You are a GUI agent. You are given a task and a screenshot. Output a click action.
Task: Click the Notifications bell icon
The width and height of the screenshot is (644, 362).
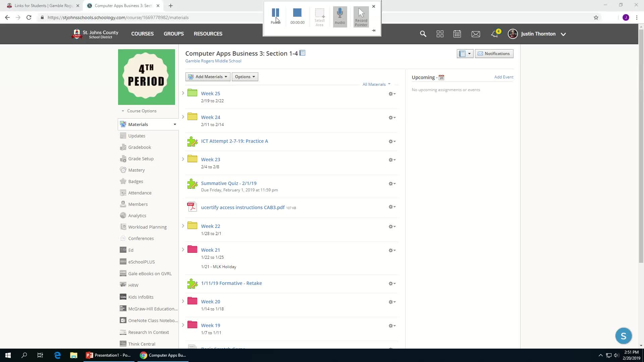[494, 34]
